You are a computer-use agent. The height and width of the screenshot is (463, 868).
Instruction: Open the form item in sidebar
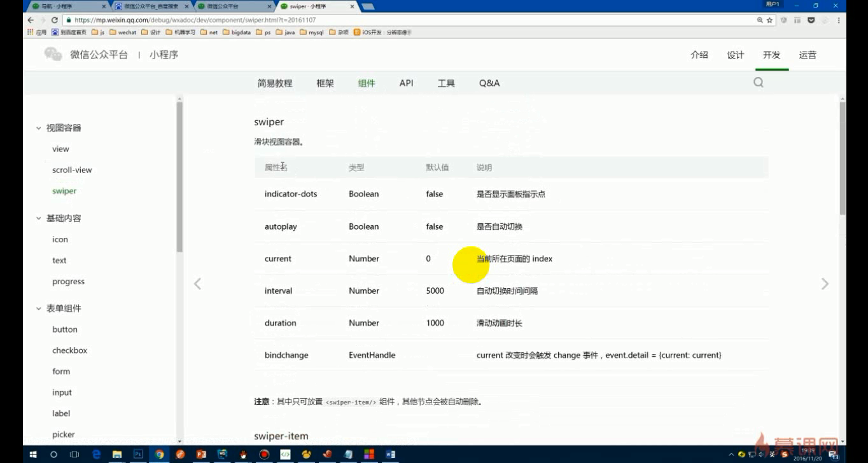(61, 371)
